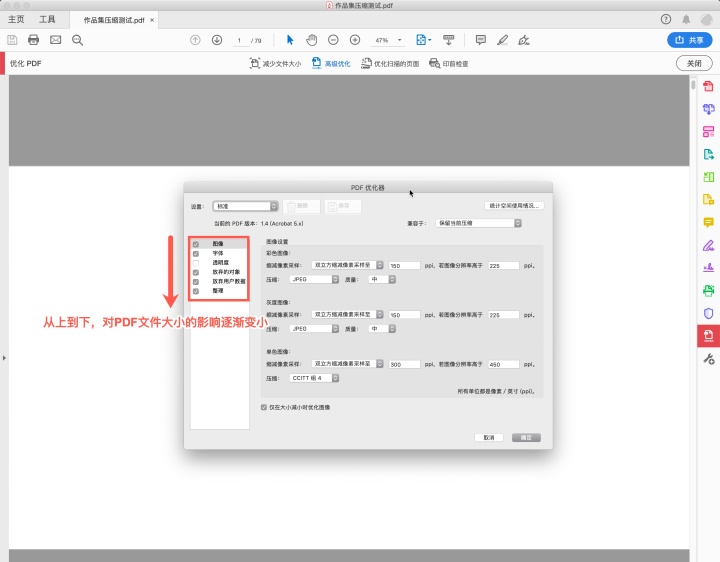This screenshot has height=562, width=720.
Task: Click the Zoom in plus icon
Action: [x=355, y=40]
